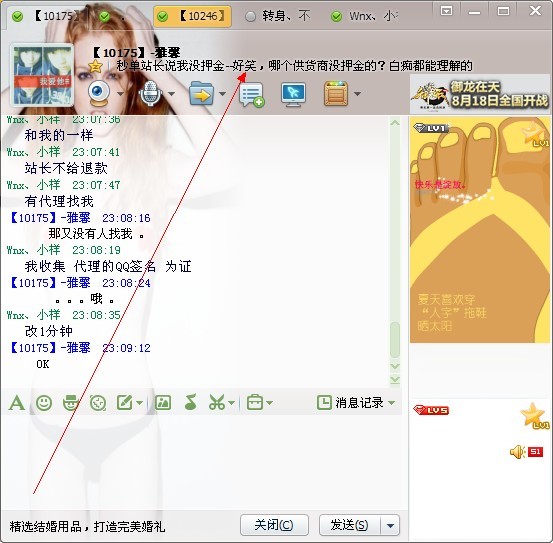The width and height of the screenshot is (553, 543).
Task: Jump to bottom with the double-down arrow
Action: [x=395, y=380]
